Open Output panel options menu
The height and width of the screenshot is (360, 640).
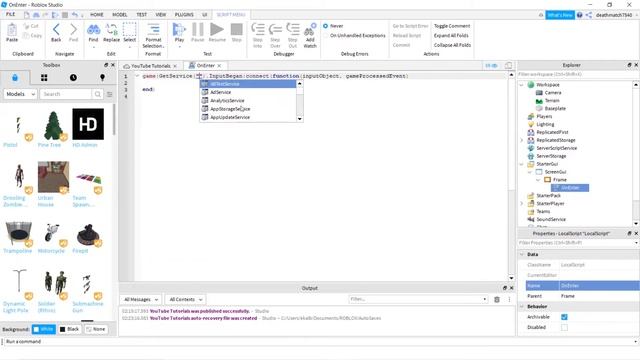(509, 299)
